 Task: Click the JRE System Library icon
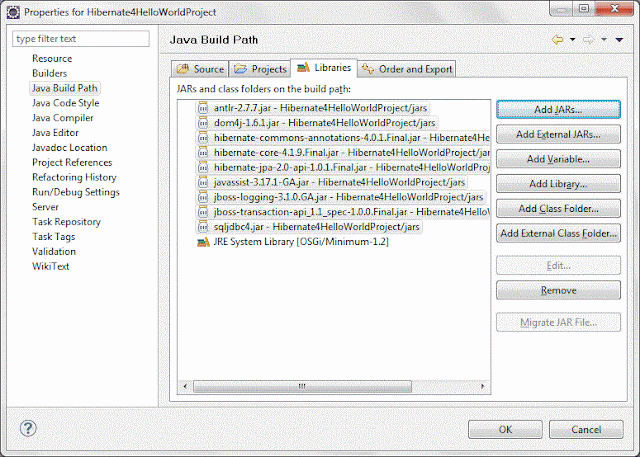pyautogui.click(x=203, y=242)
